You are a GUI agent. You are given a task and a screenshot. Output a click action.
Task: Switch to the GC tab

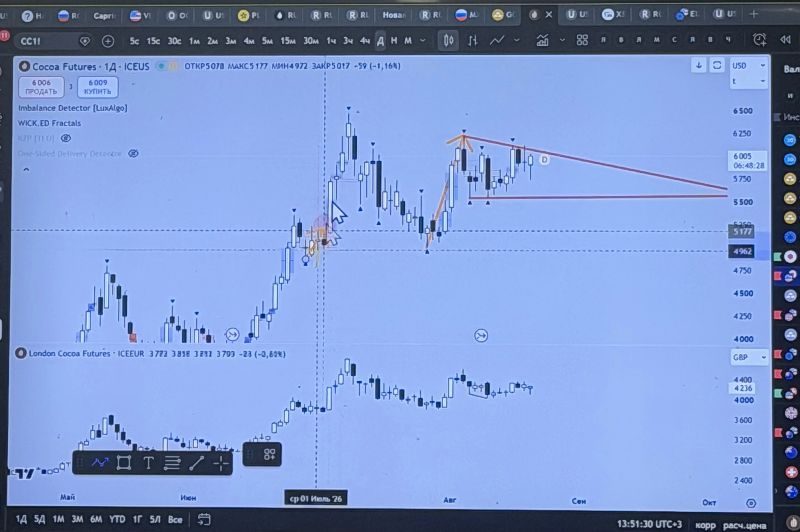504,15
